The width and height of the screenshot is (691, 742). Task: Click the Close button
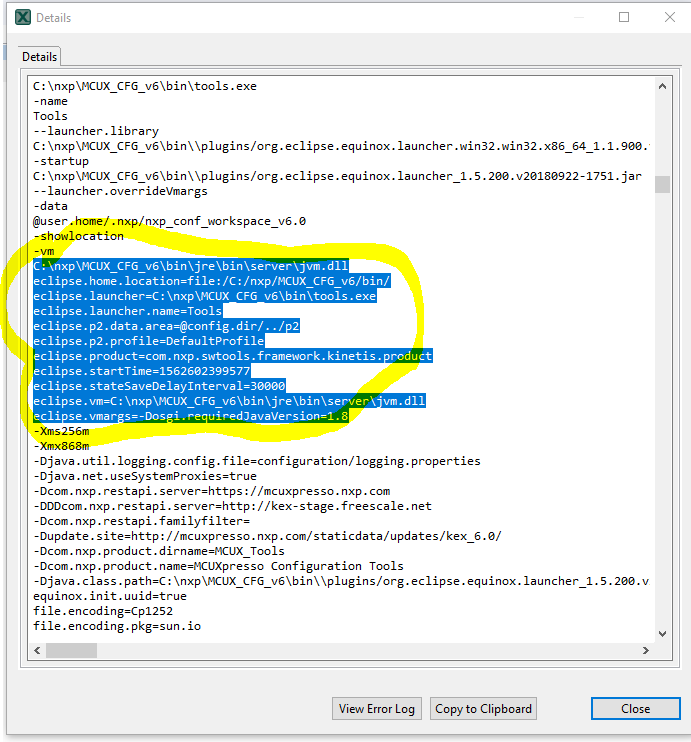pos(636,708)
